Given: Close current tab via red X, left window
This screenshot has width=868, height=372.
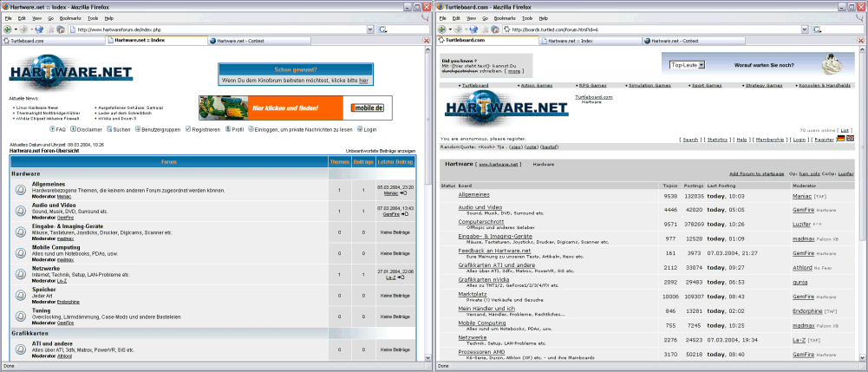Looking at the screenshot, I should 427,41.
